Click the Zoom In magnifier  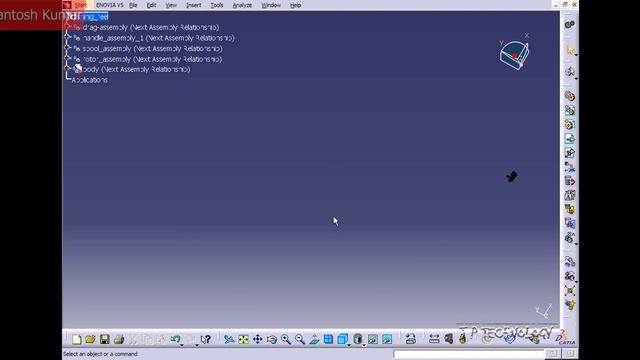pos(286,339)
